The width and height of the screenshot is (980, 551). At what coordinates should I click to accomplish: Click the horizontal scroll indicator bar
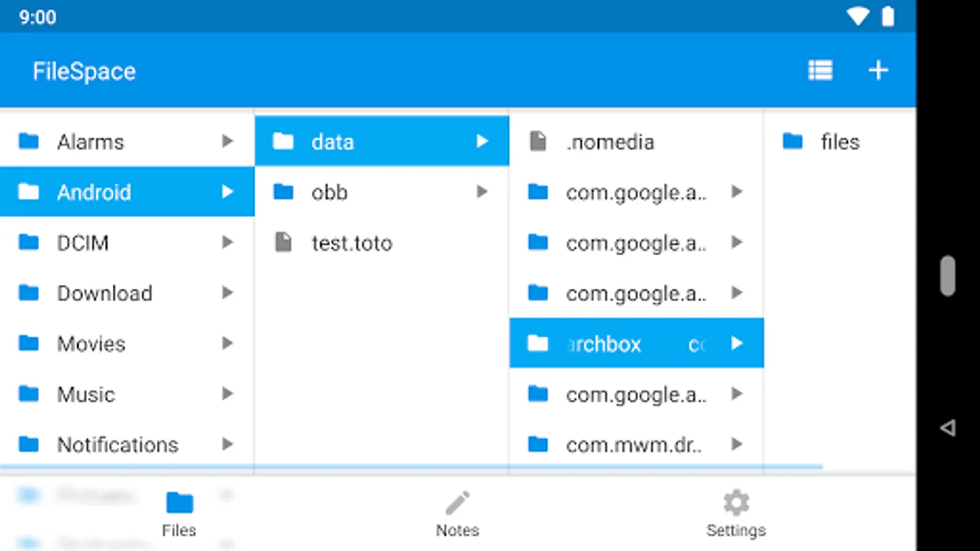[x=412, y=467]
